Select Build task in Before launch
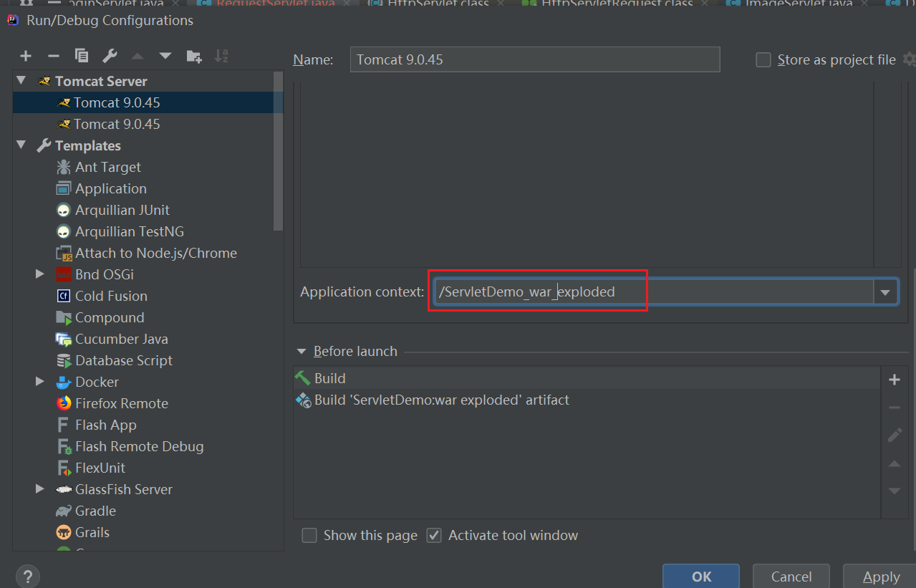916x588 pixels. pyautogui.click(x=586, y=378)
